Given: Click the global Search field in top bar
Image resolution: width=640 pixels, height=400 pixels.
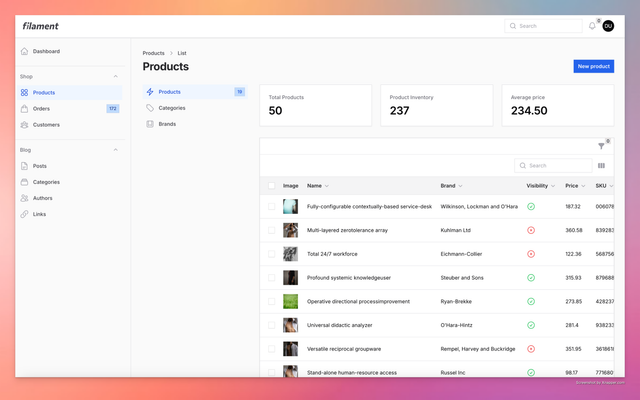Looking at the screenshot, I should click(543, 26).
